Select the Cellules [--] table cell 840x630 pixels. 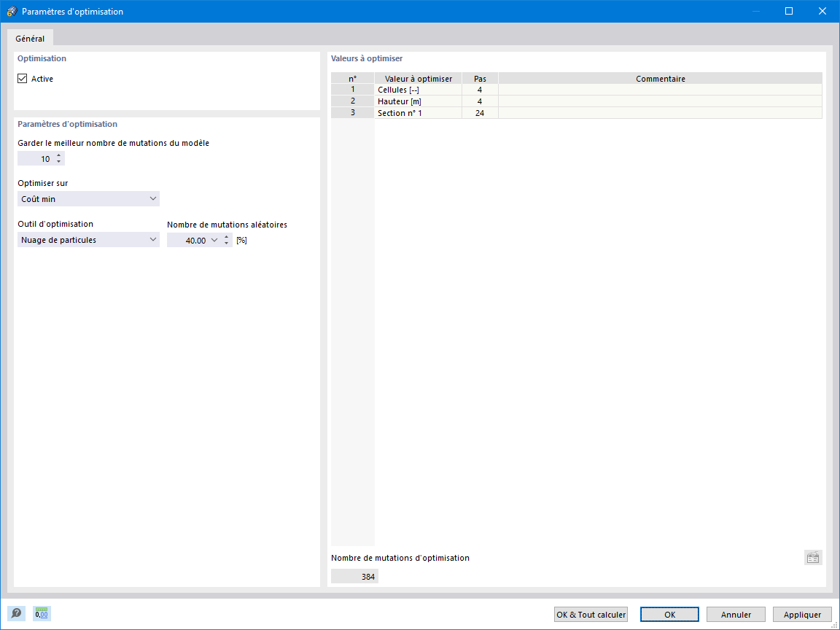(x=418, y=90)
